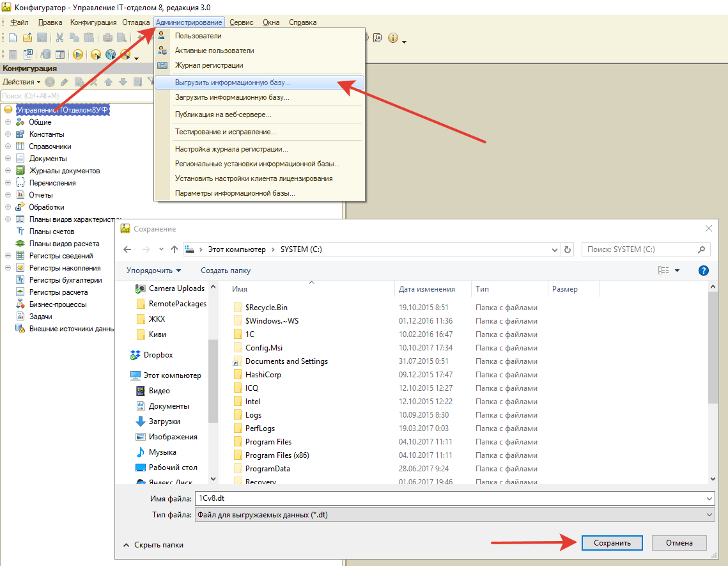Click the new document toolbar icon
This screenshot has width=728, height=566.
(12, 38)
